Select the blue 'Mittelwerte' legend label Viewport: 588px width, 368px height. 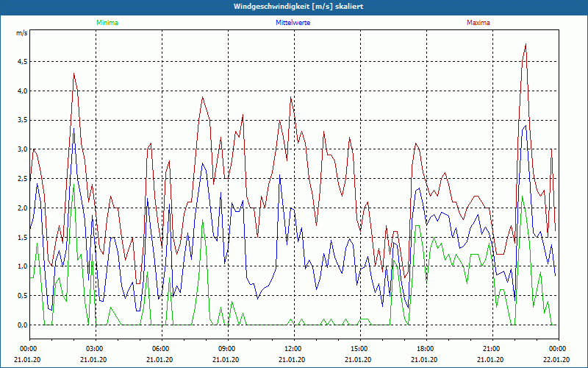tap(293, 23)
